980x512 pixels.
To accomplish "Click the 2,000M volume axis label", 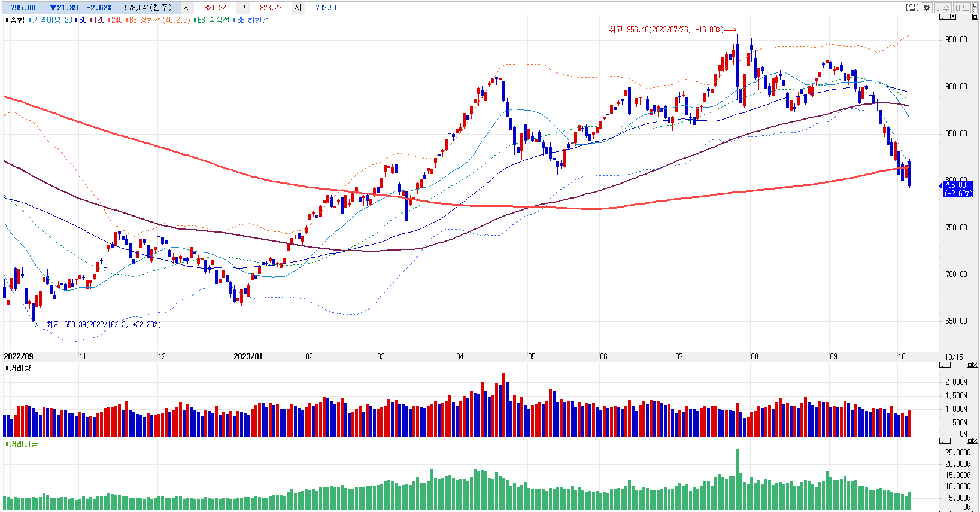I will coord(956,382).
